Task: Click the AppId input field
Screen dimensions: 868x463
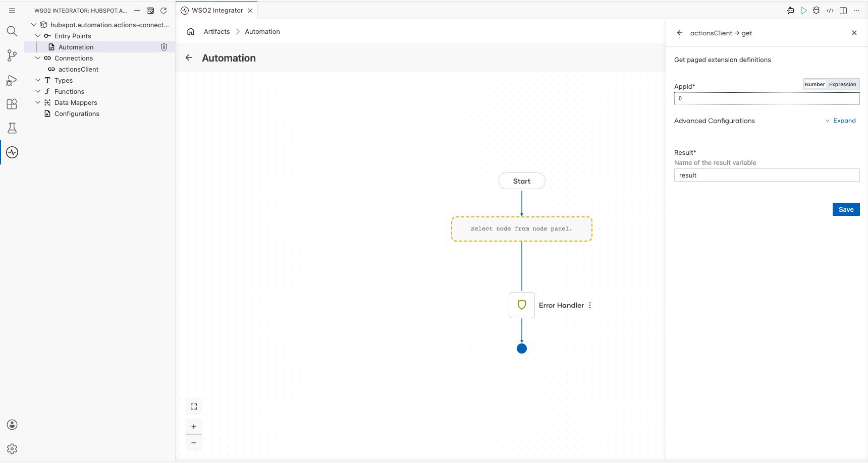Action: 767,98
